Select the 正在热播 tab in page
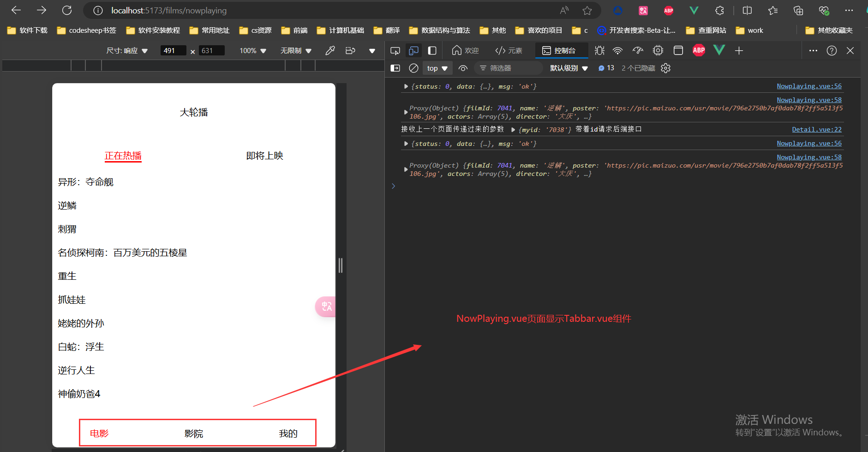The height and width of the screenshot is (452, 868). point(123,156)
